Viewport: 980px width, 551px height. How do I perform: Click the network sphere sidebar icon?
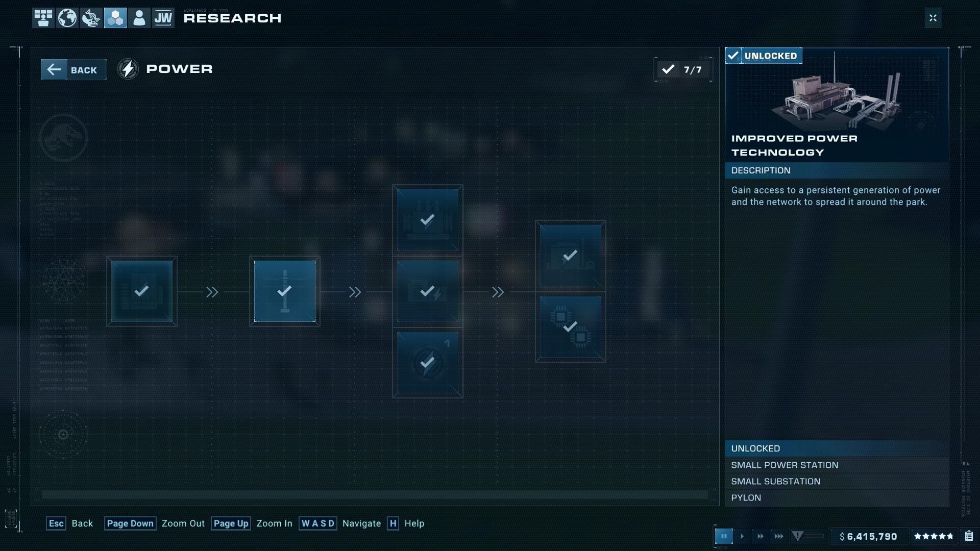click(63, 281)
